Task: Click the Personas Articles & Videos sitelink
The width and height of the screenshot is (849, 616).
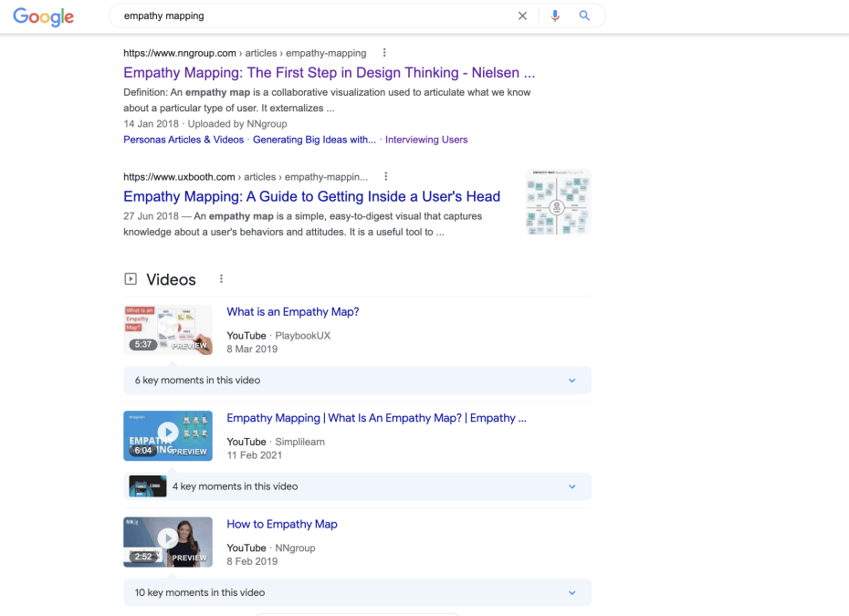Action: (x=183, y=139)
